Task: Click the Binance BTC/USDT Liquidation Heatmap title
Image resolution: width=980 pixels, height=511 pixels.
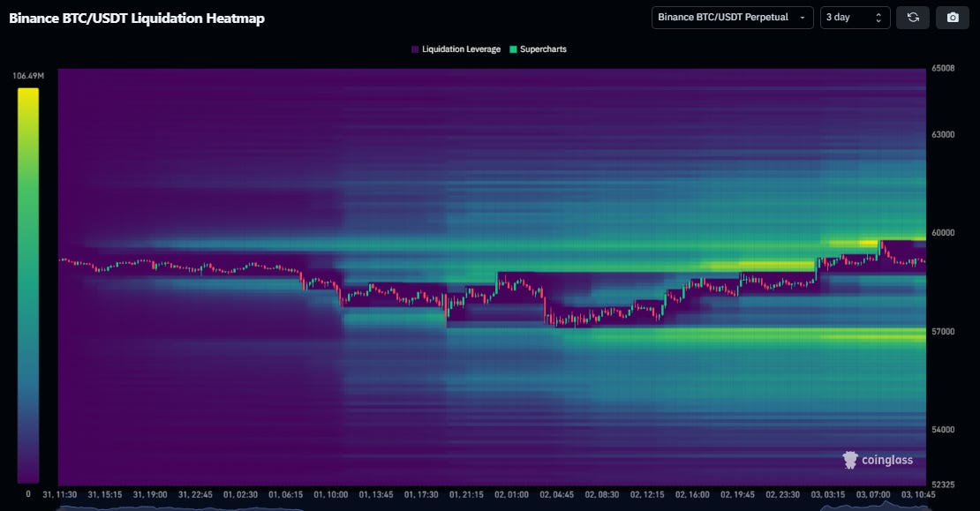Action: pyautogui.click(x=137, y=19)
